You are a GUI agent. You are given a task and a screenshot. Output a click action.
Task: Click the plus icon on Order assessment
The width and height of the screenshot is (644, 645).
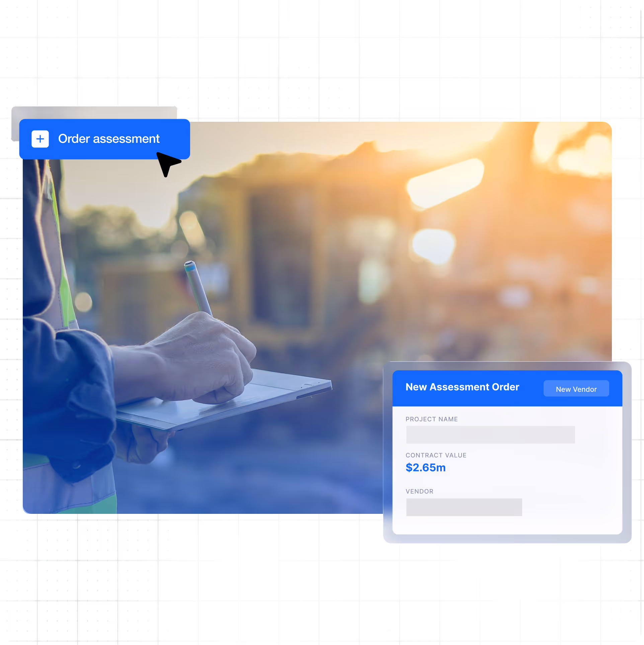(x=40, y=139)
